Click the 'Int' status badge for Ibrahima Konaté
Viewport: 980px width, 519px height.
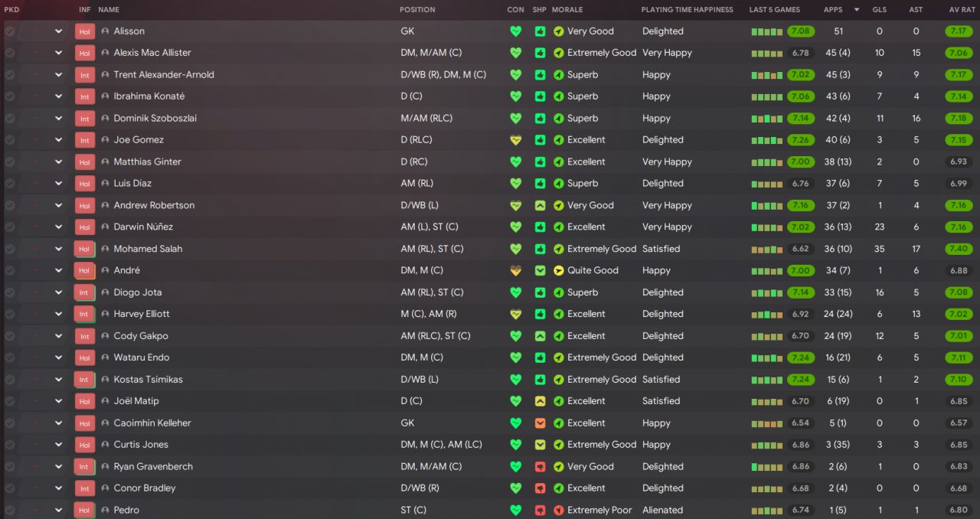click(x=84, y=96)
